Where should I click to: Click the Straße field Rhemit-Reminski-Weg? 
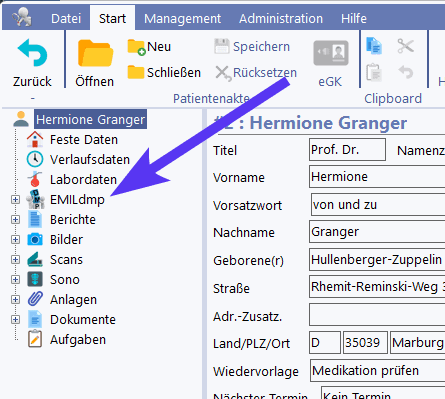(x=377, y=287)
